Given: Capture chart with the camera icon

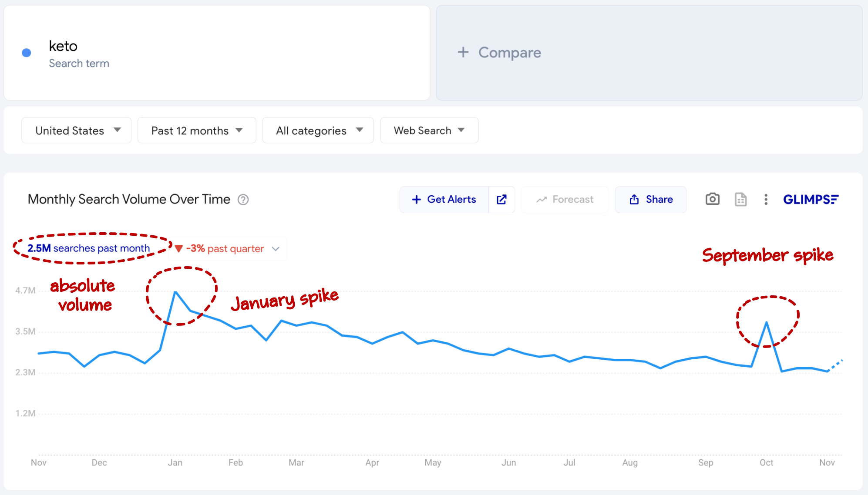Looking at the screenshot, I should (712, 199).
